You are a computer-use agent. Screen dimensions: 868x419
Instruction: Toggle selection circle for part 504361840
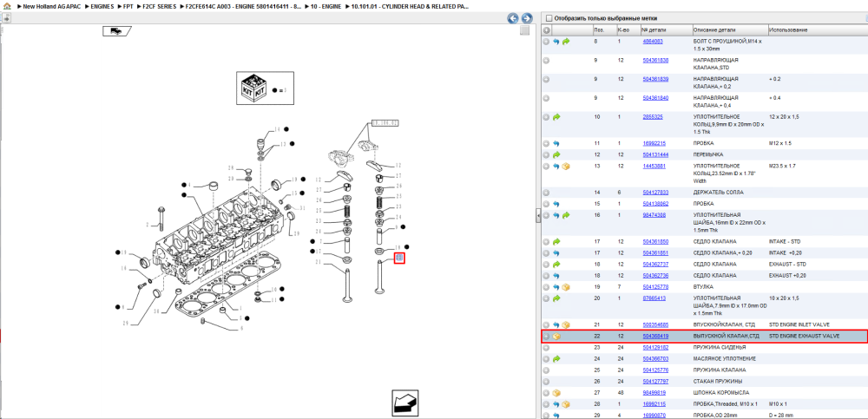point(546,98)
